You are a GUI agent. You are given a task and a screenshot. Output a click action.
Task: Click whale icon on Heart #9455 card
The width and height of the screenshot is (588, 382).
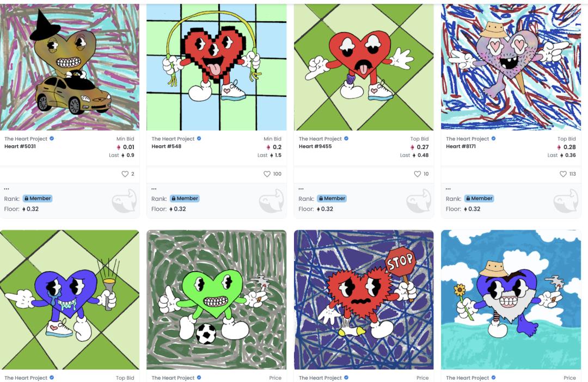pyautogui.click(x=419, y=201)
